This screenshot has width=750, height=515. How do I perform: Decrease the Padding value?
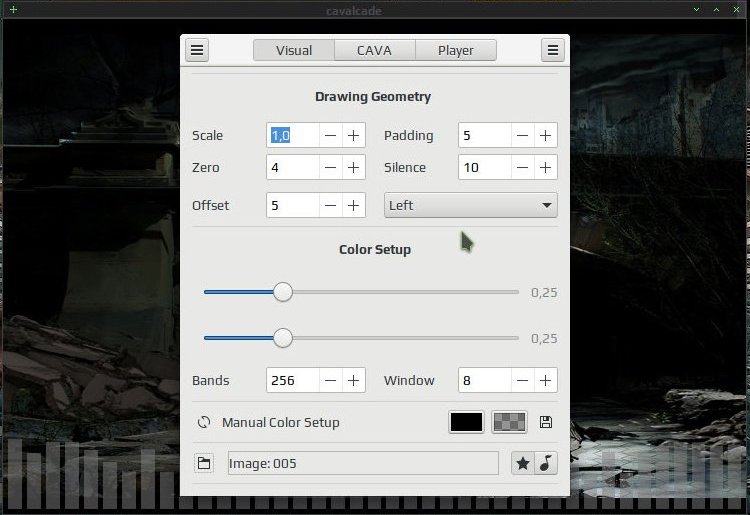(x=522, y=135)
